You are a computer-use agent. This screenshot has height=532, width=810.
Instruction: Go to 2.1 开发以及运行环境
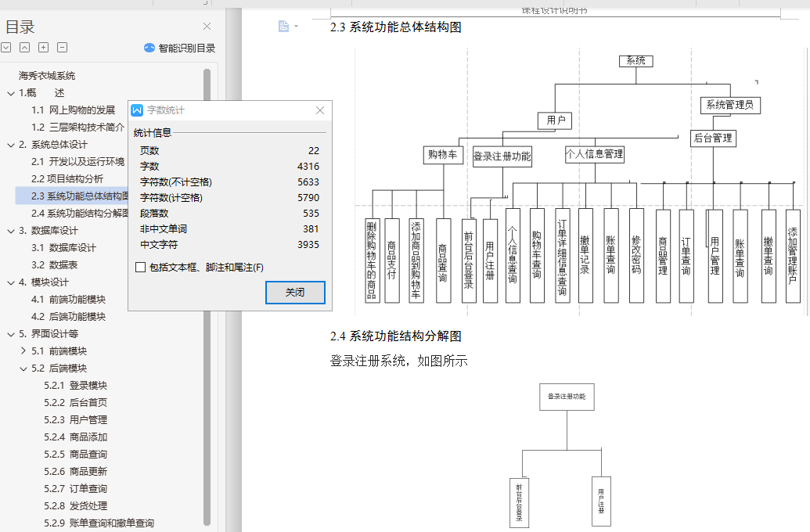point(77,162)
